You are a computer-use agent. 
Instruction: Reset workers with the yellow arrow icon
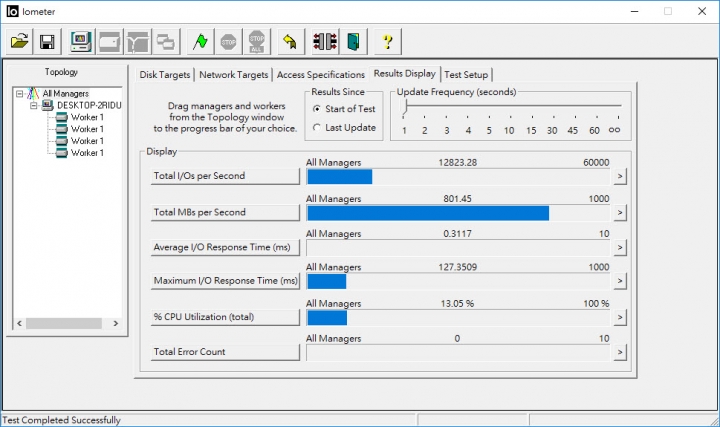291,42
